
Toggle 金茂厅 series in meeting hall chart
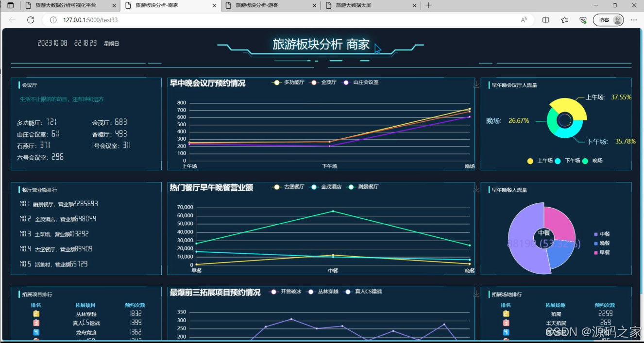[x=323, y=82]
